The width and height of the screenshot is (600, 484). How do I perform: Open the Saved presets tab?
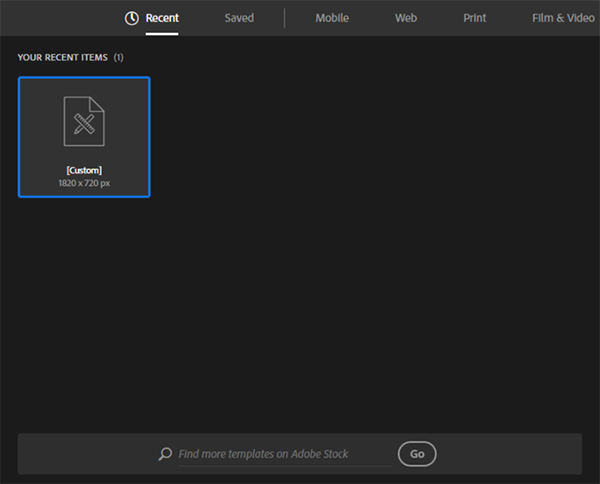[x=239, y=18]
